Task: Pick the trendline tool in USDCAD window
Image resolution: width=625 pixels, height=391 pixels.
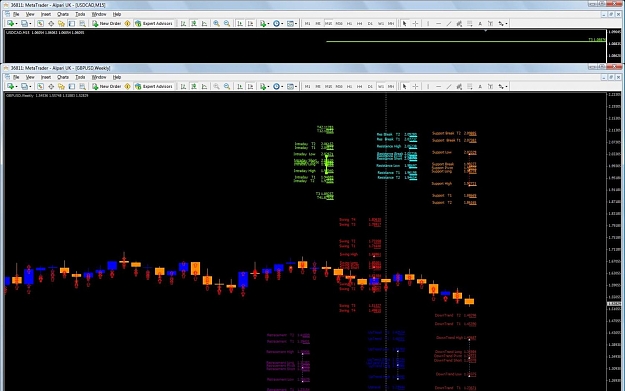Action: (449, 24)
